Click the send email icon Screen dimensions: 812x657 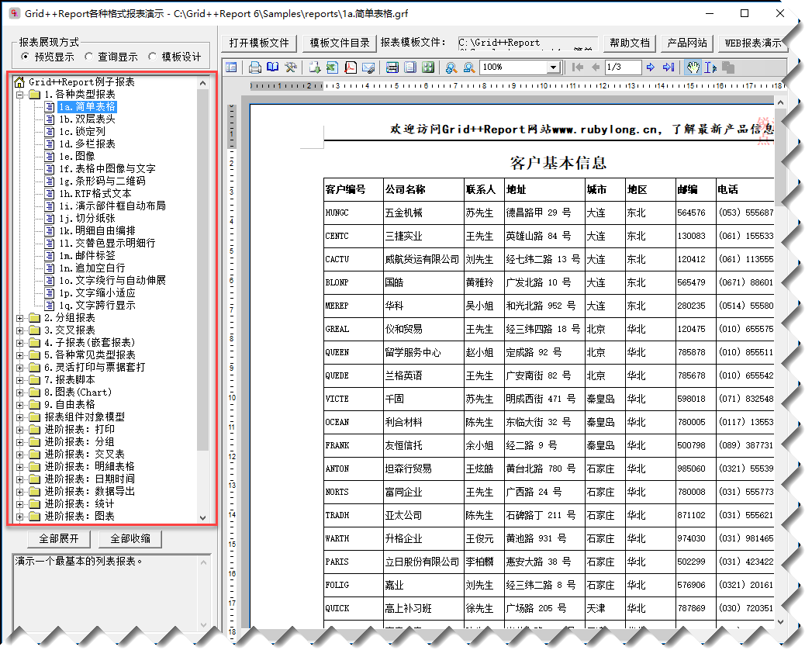(x=368, y=67)
